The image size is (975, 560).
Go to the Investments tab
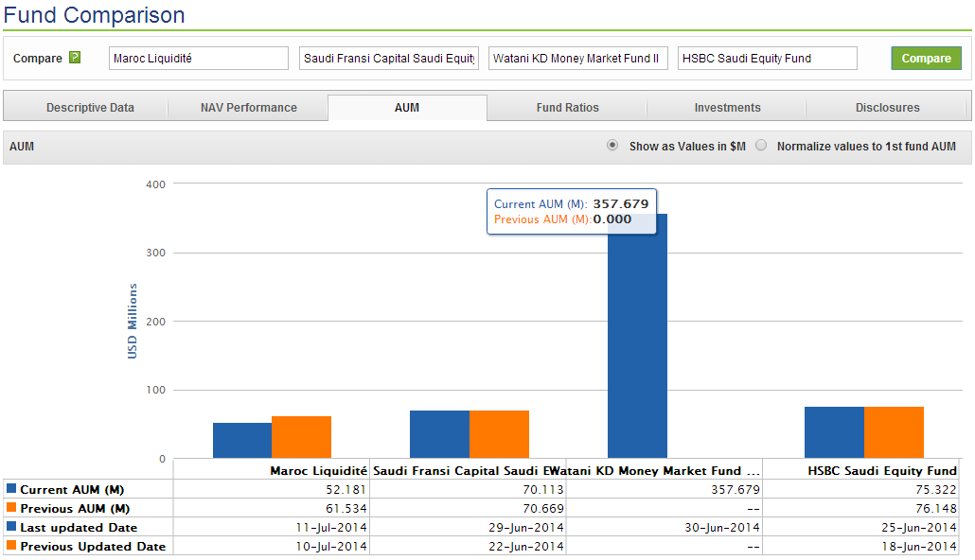pos(728,108)
